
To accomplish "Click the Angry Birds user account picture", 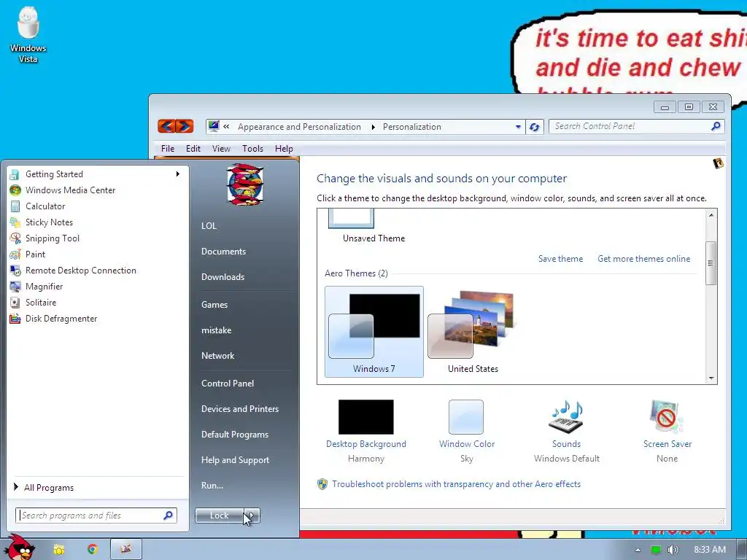I will pyautogui.click(x=244, y=184).
